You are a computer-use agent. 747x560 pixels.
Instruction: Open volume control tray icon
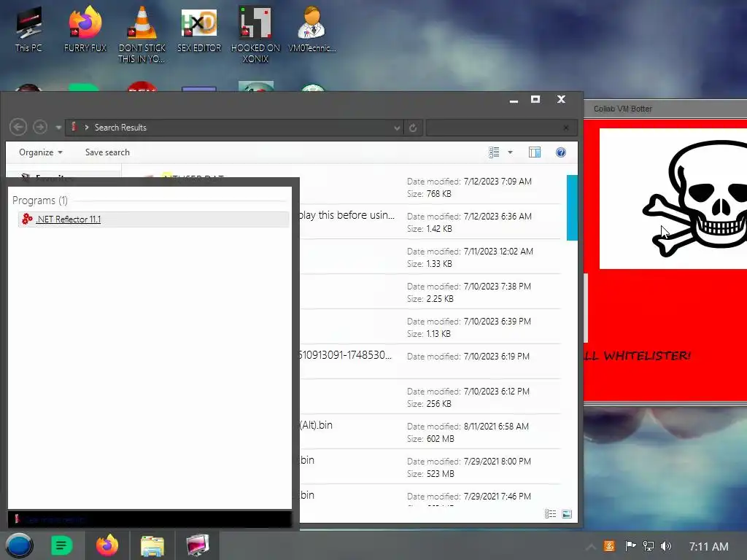point(666,546)
